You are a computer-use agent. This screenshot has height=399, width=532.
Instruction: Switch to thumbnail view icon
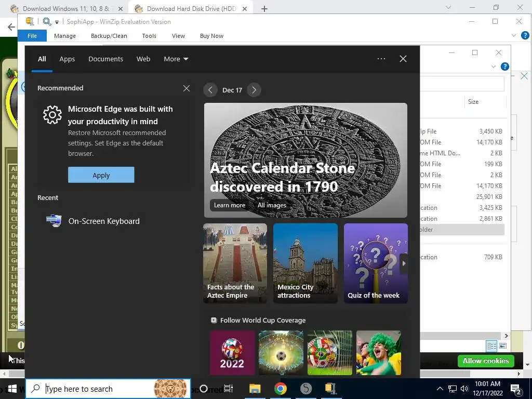503,345
